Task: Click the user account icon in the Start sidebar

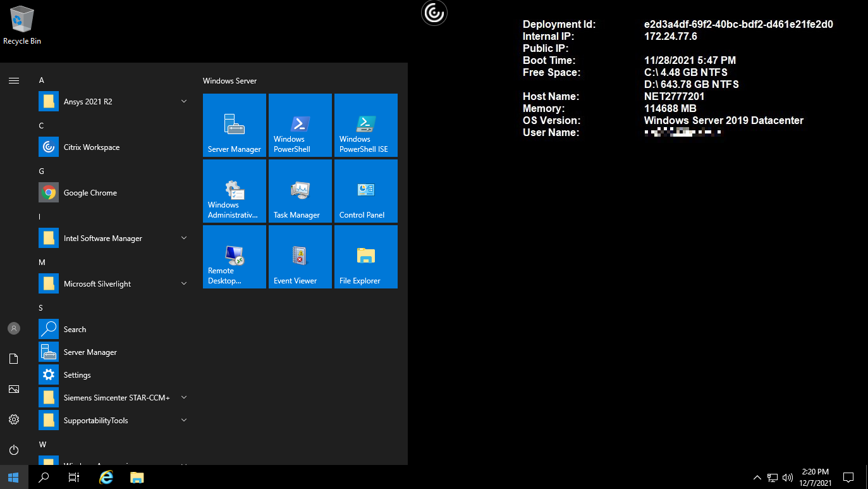Action: click(14, 328)
